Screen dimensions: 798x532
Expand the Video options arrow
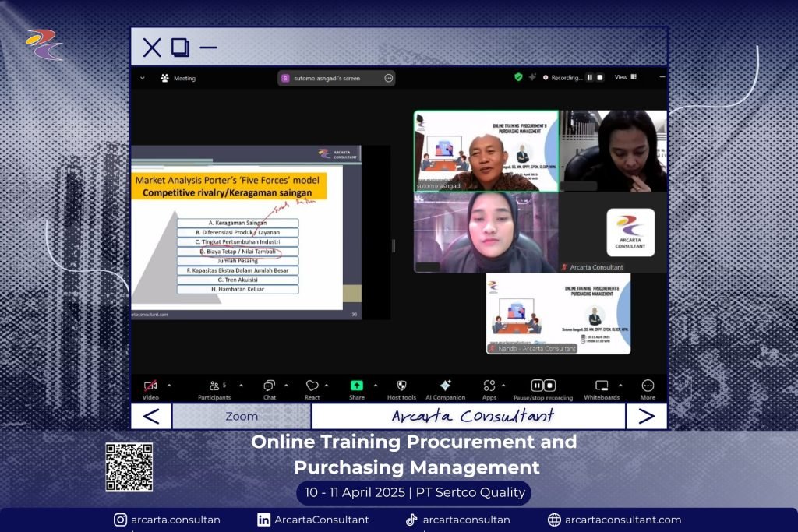pos(169,385)
